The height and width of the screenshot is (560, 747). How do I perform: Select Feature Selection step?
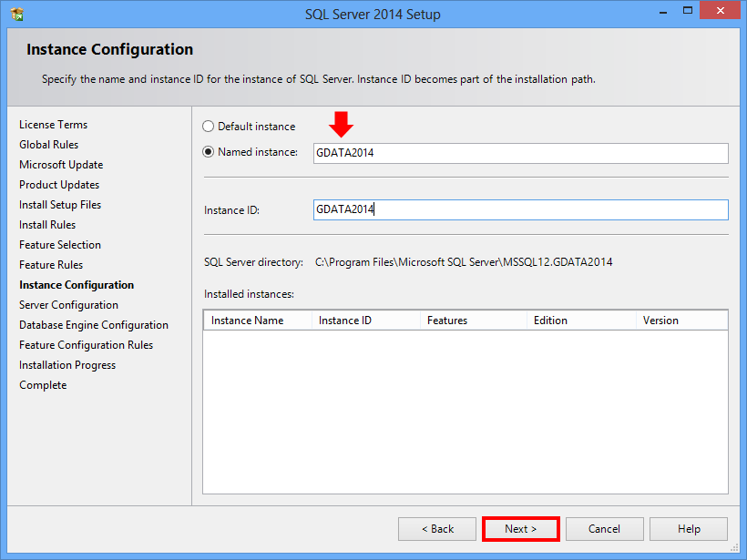[60, 245]
